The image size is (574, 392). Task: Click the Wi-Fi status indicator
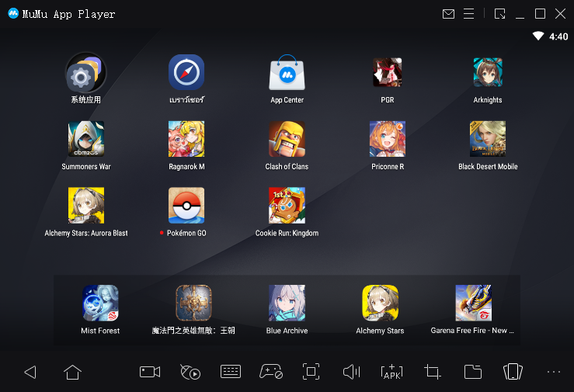point(537,36)
